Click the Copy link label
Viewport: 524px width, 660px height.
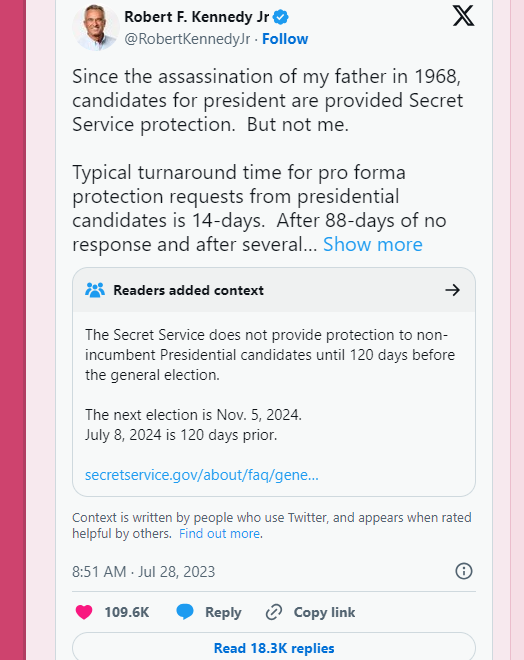click(324, 612)
